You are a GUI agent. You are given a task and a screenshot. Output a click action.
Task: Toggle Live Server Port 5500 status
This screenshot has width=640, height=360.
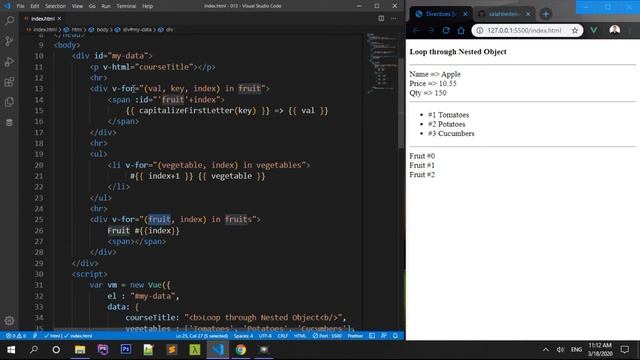click(x=327, y=336)
